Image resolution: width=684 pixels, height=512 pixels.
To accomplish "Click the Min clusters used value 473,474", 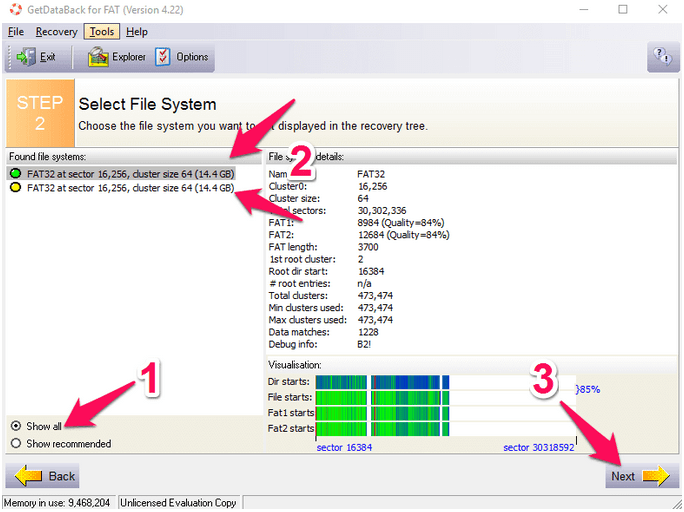I will click(375, 308).
